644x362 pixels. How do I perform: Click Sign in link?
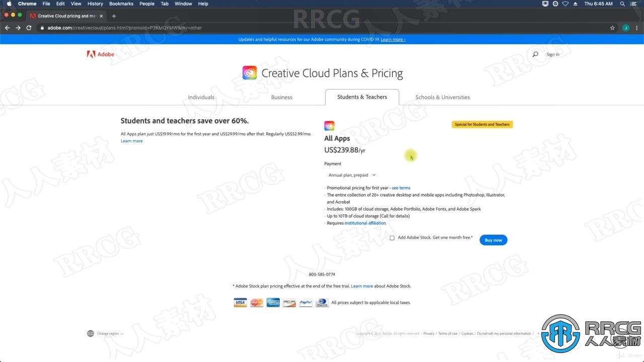(x=553, y=54)
